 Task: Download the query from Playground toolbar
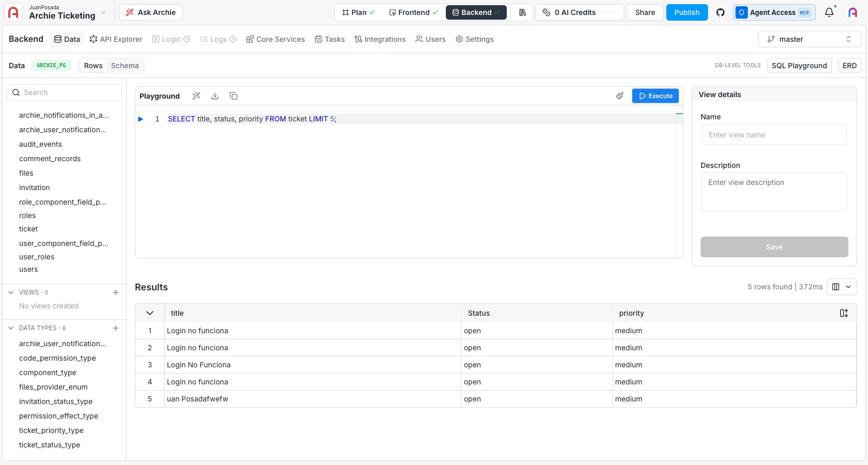(215, 96)
